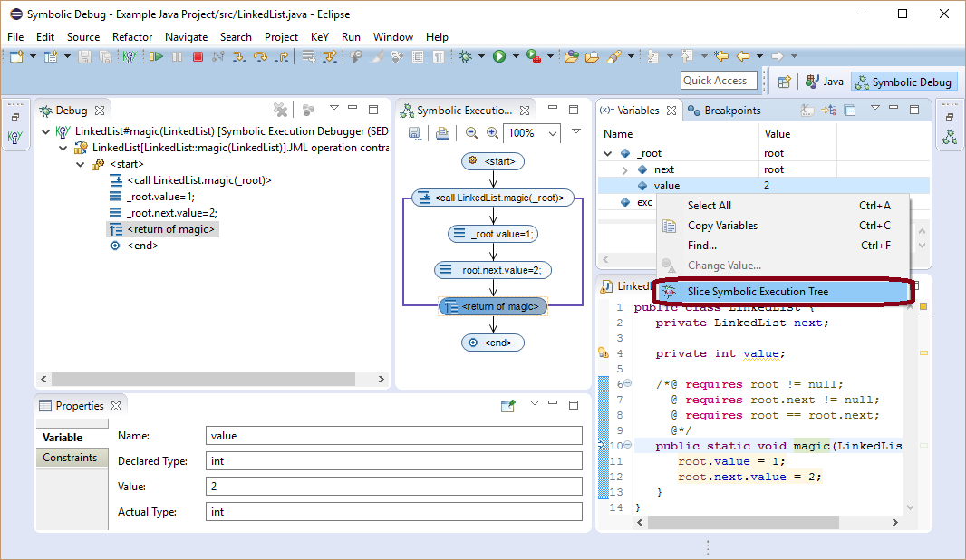Expand the next variable row
This screenshot has width=966, height=560.
tap(624, 169)
